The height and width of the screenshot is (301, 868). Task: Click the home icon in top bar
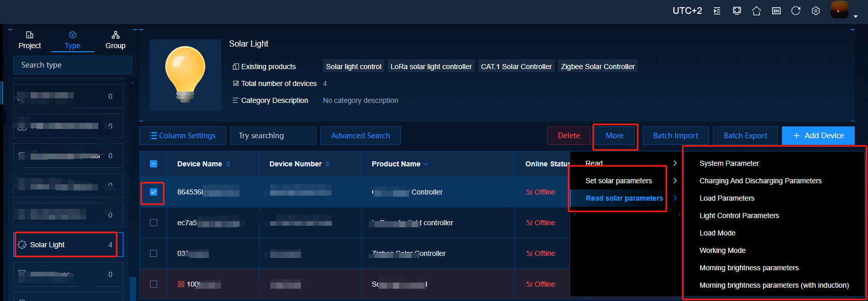pos(756,11)
